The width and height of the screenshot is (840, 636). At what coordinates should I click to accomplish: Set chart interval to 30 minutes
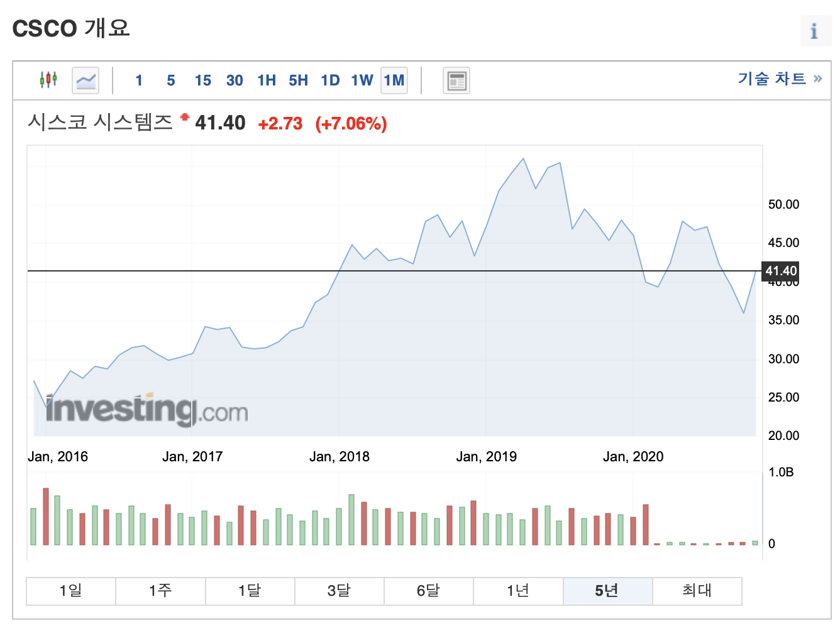click(235, 80)
